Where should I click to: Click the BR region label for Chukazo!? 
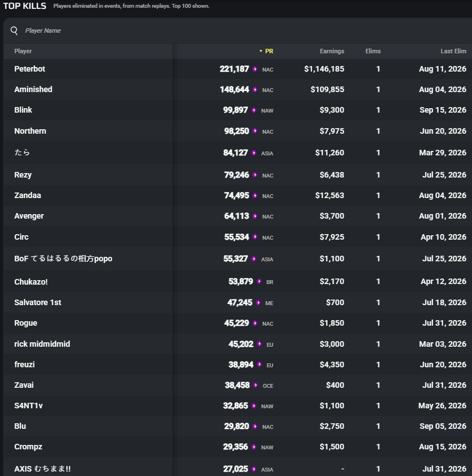pyautogui.click(x=270, y=282)
